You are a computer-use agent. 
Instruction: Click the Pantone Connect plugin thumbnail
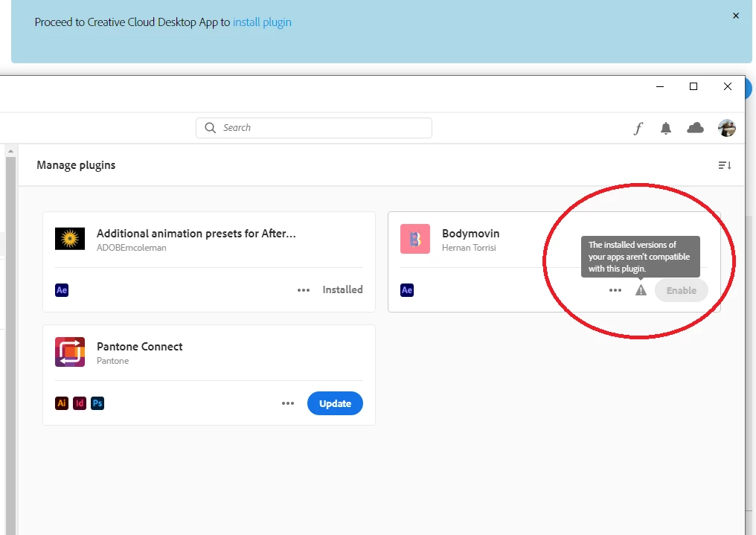coord(70,352)
